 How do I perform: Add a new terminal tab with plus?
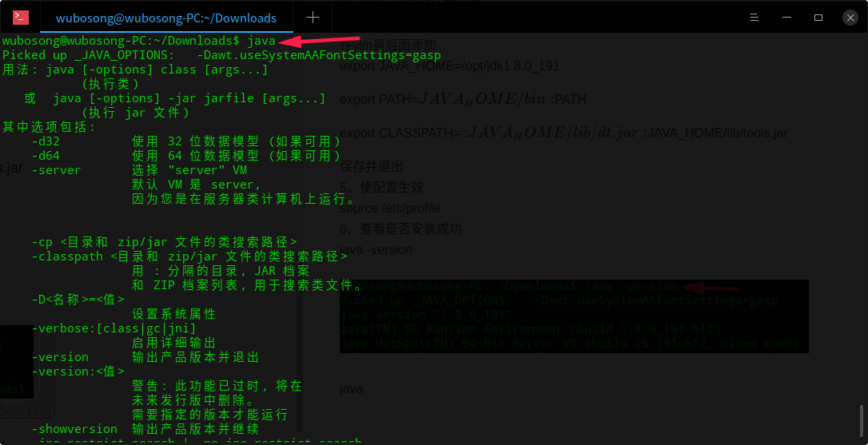click(x=313, y=18)
